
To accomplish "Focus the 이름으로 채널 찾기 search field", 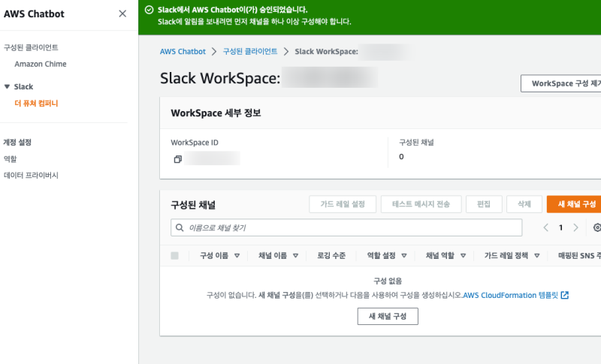I will coord(346,227).
